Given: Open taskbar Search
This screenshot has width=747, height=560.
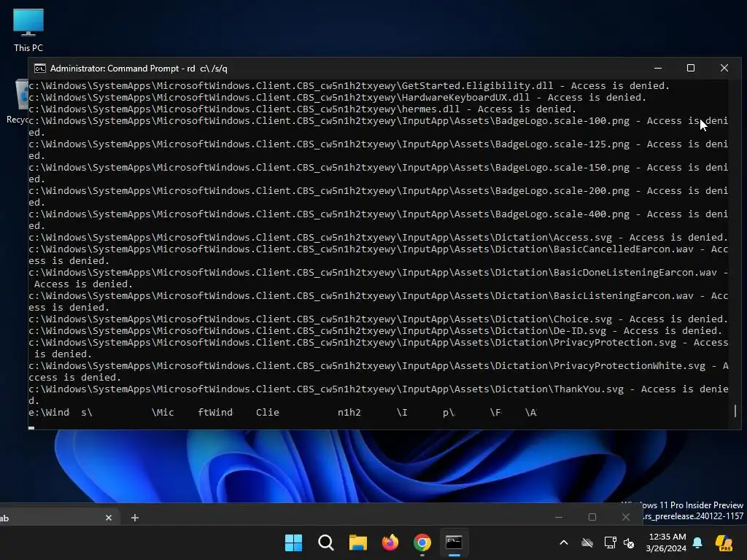Looking at the screenshot, I should click(x=326, y=542).
